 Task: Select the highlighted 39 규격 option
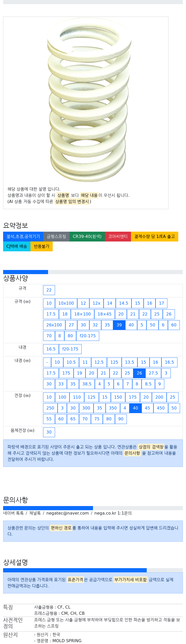click(x=119, y=325)
